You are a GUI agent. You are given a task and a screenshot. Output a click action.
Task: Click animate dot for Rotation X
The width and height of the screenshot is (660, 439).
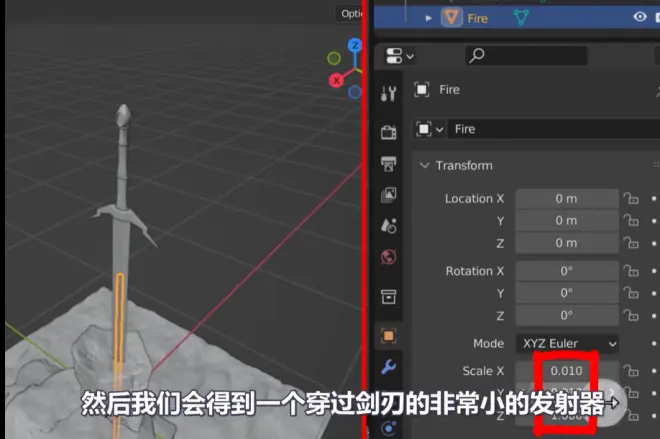pos(654,271)
